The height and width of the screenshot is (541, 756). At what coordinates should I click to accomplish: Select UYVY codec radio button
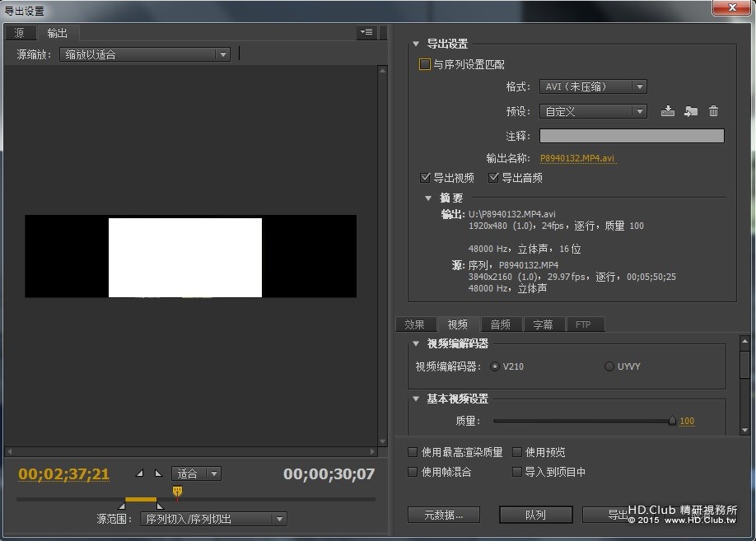pos(609,366)
